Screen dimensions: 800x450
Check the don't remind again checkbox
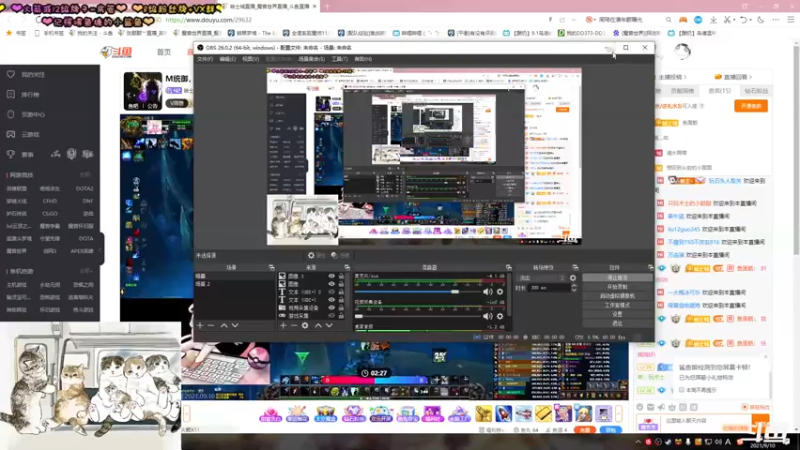tap(682, 390)
